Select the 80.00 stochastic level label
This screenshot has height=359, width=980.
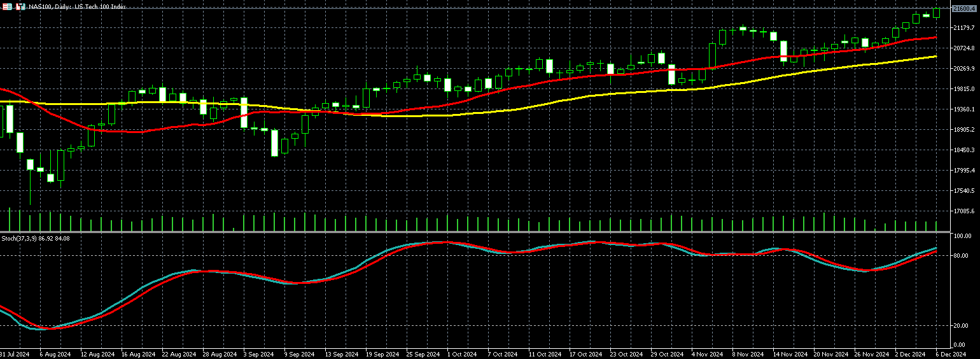pos(961,256)
